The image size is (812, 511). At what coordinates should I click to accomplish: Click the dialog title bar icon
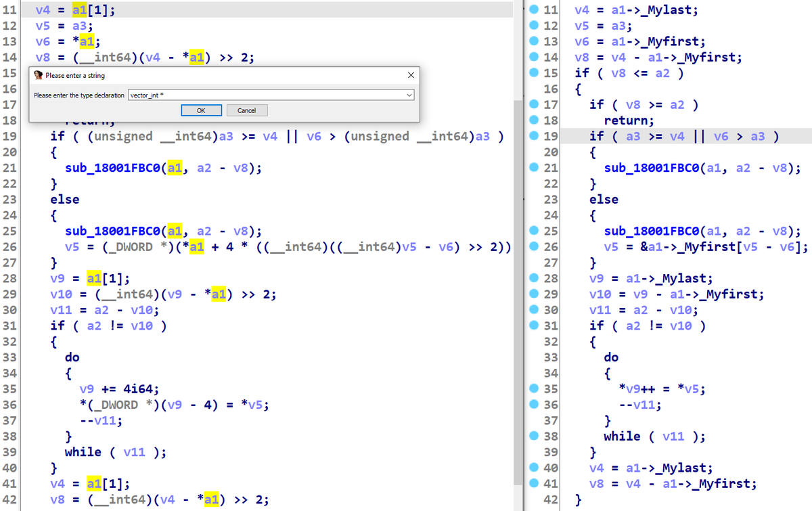(38, 75)
